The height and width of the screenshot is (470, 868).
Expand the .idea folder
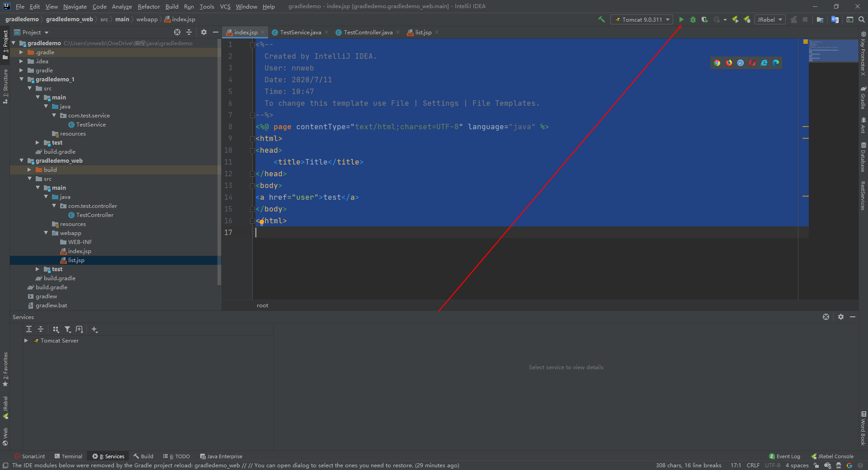21,61
